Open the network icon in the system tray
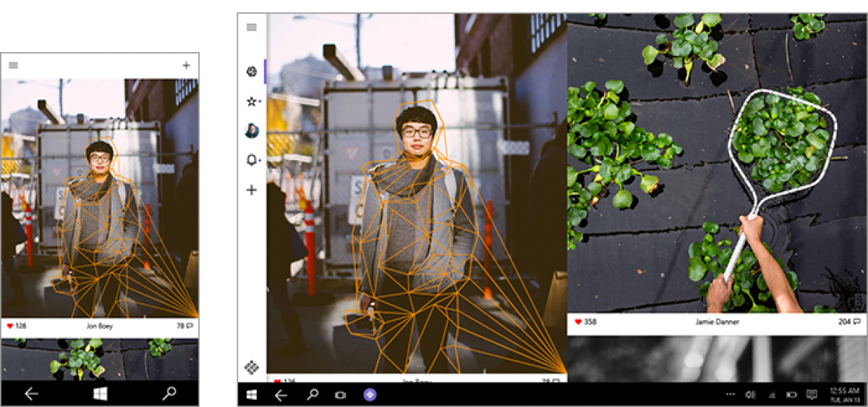Screen dimensions: 868x407 pos(771,395)
